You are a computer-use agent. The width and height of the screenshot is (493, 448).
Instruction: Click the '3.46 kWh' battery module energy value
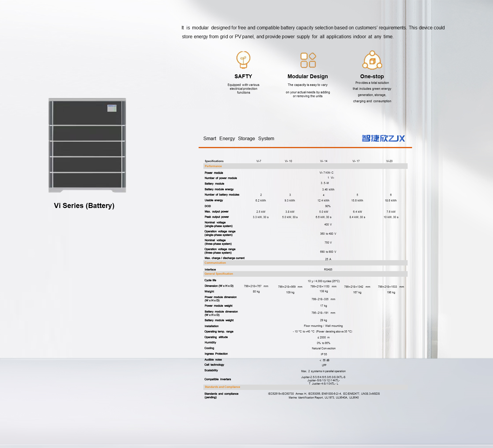click(328, 190)
